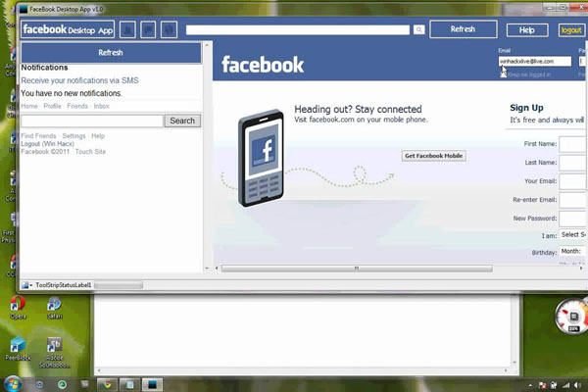Click the friend requests icon in toolbar
This screenshot has width=588, height=392.
pos(127,29)
